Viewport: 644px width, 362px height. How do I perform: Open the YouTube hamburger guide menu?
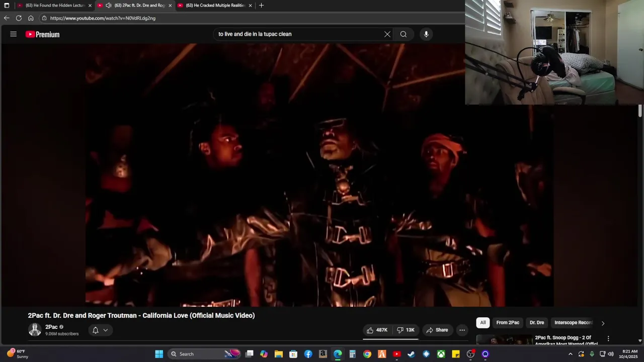[x=14, y=34]
